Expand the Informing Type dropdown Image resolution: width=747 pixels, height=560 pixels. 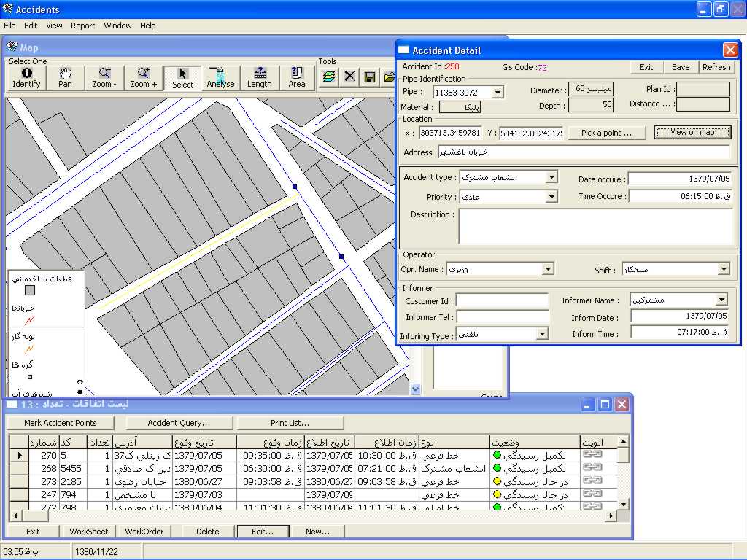[542, 334]
